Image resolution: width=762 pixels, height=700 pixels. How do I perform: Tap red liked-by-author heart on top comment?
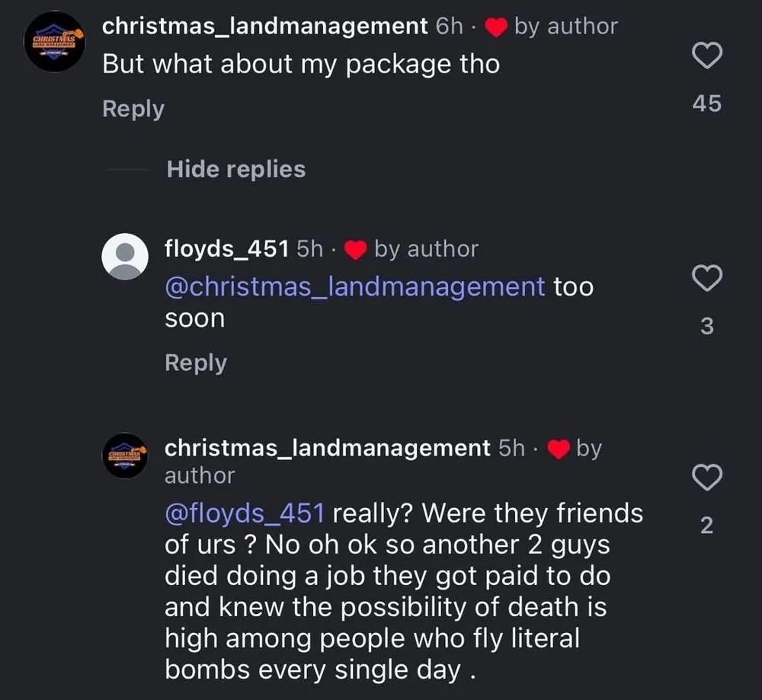tap(497, 27)
